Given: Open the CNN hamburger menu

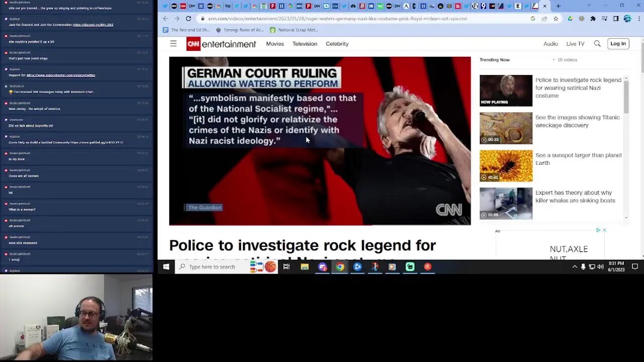Looking at the screenshot, I should pos(173,44).
